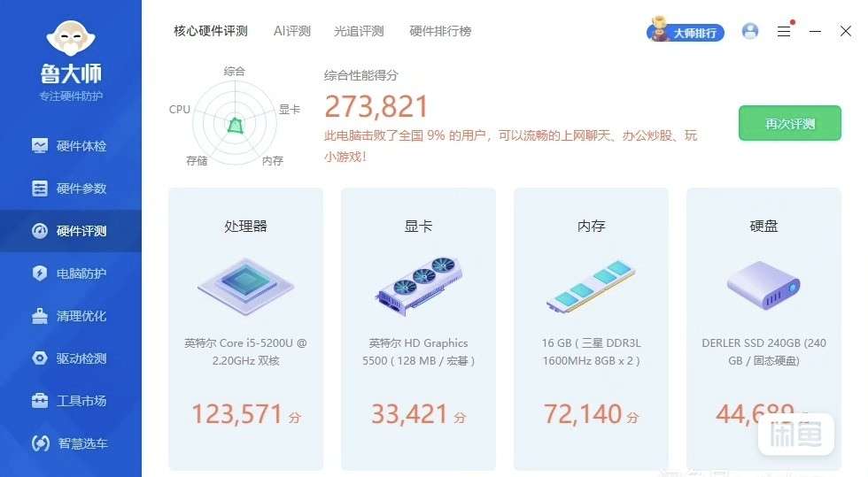Click the user account avatar icon
This screenshot has width=868, height=477.
click(x=750, y=31)
